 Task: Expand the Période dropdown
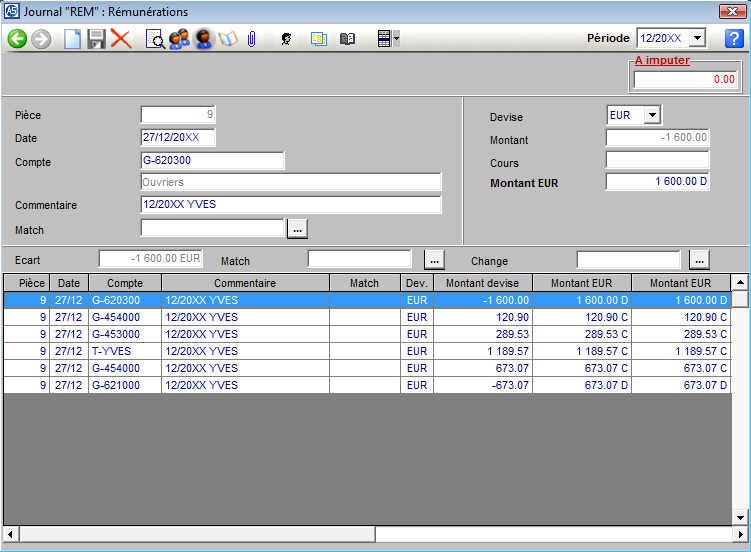pyautogui.click(x=697, y=38)
